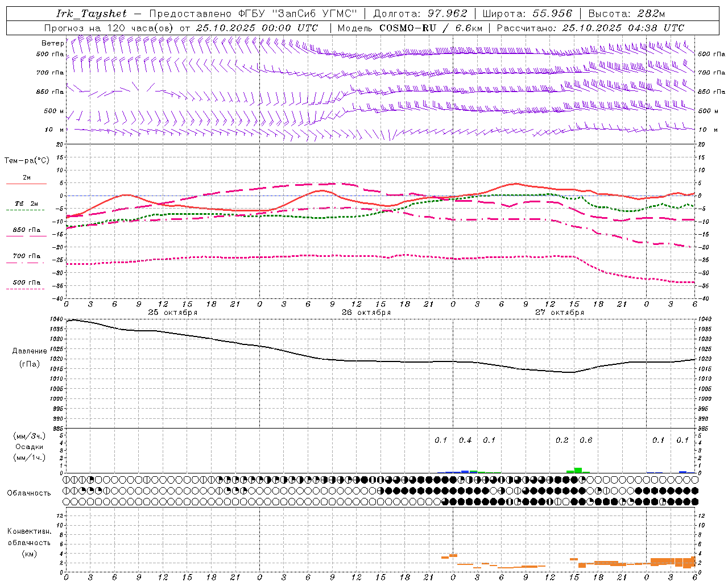Click the elevation value 'Высота: 282м'

point(627,14)
